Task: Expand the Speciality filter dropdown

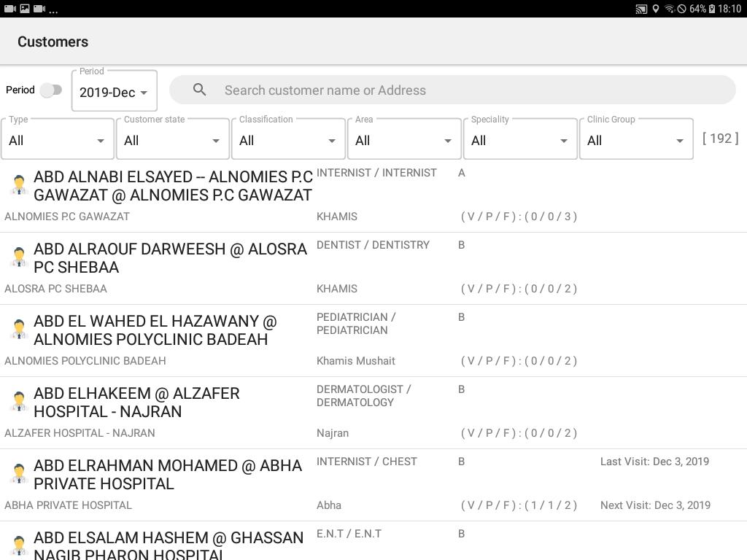Action: tap(520, 139)
